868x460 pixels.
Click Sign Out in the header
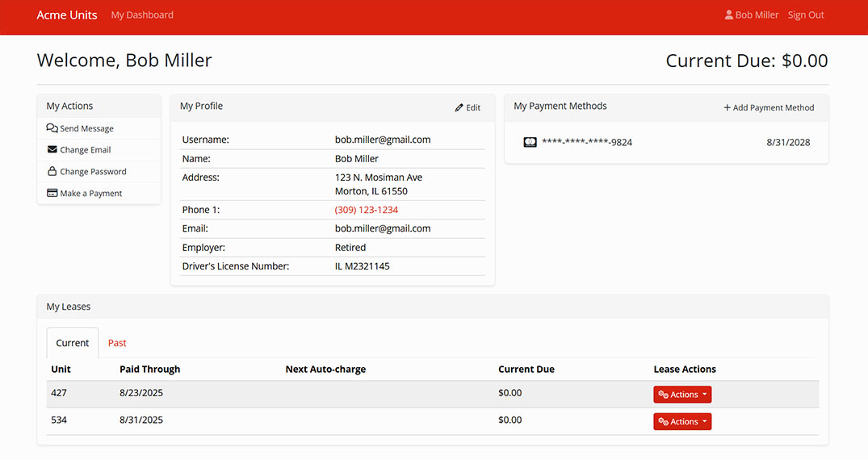click(806, 15)
